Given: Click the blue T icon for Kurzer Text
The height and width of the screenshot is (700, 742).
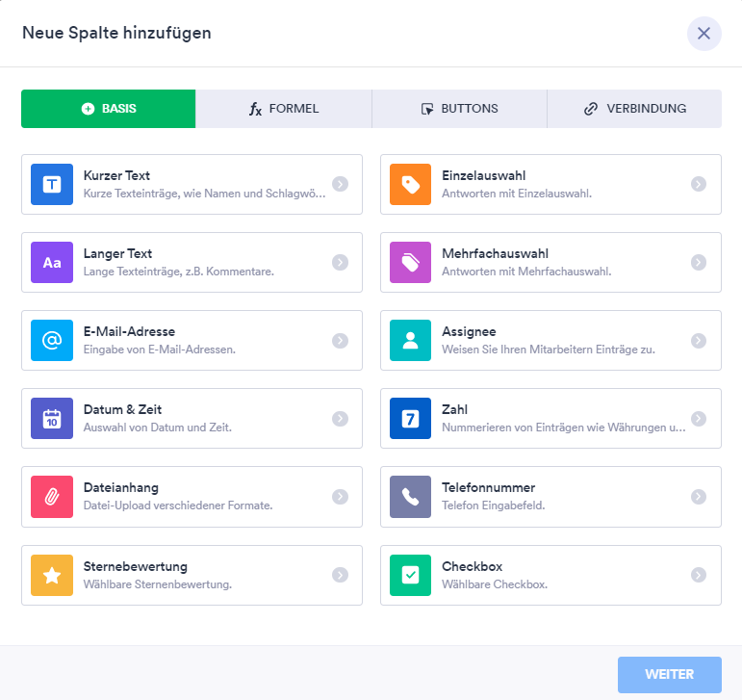Looking at the screenshot, I should 52,184.
